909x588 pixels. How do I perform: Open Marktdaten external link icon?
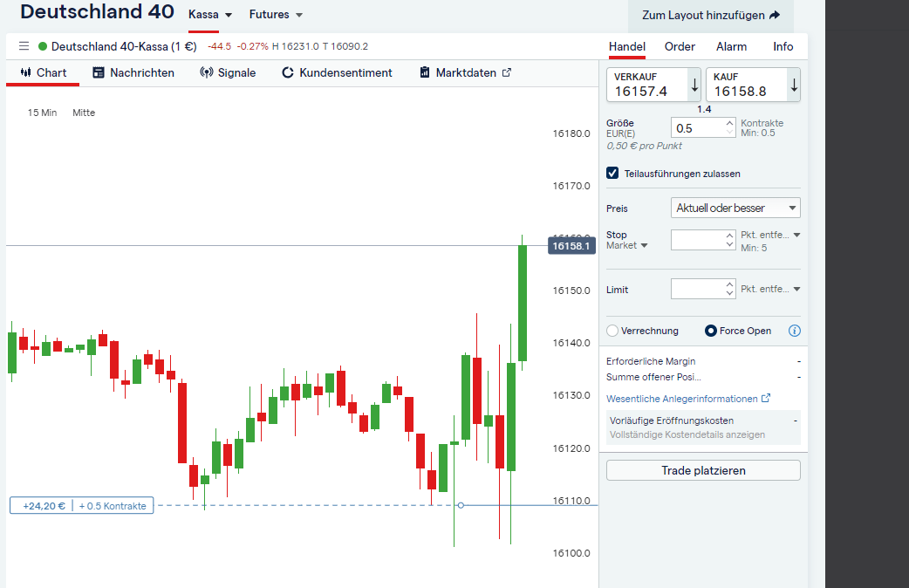tap(507, 72)
